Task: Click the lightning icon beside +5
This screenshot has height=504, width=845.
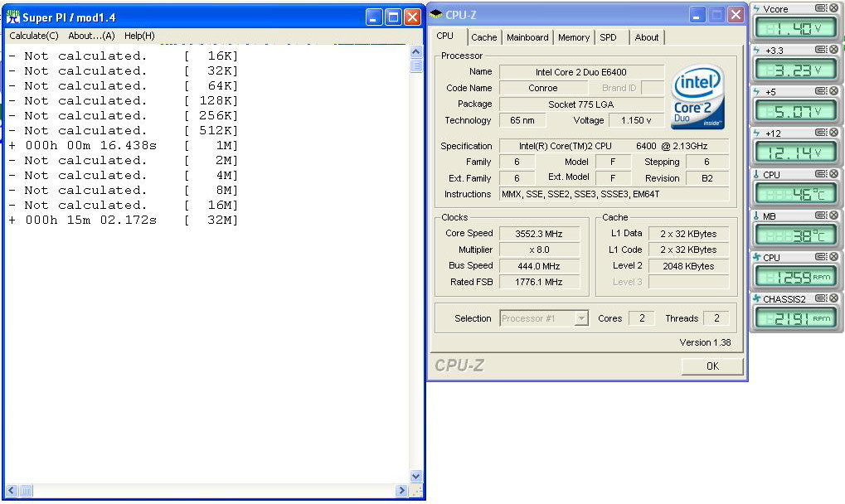Action: (756, 91)
